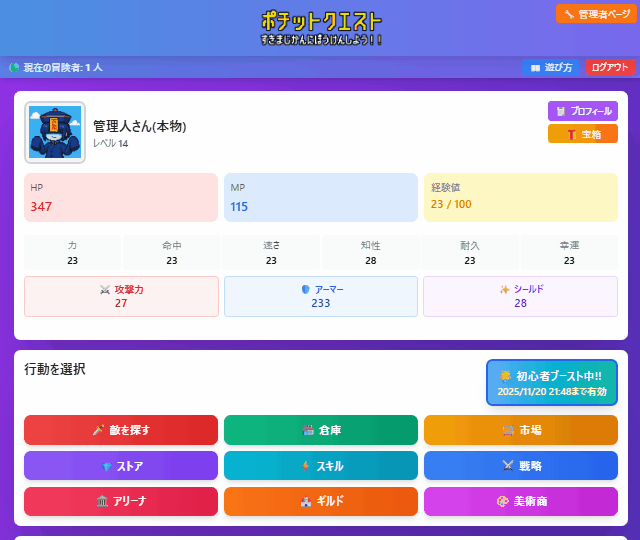
Task: Click the アーマー armor stat box
Action: tap(321, 296)
